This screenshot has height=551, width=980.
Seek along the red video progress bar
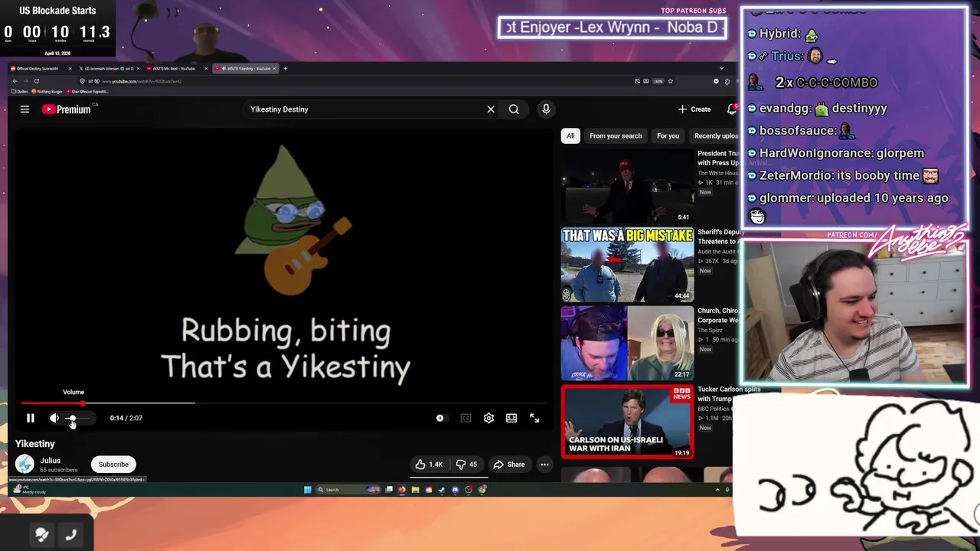pyautogui.click(x=283, y=403)
